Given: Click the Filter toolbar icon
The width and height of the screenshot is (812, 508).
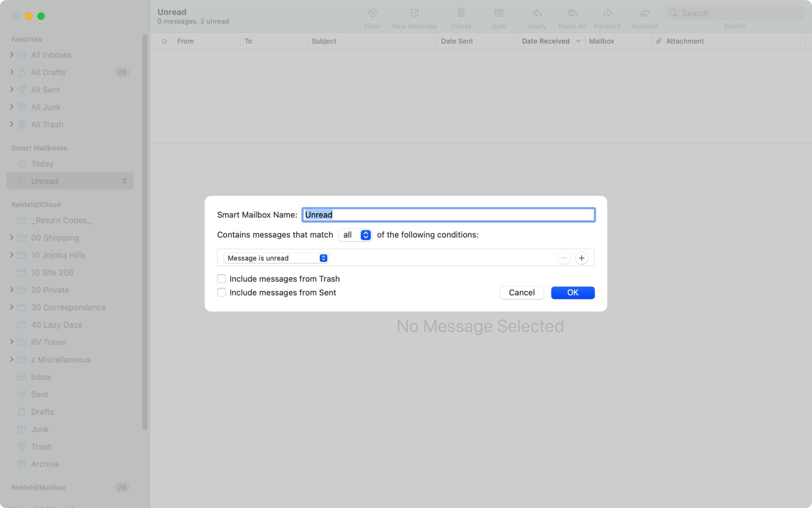Looking at the screenshot, I should click(372, 13).
